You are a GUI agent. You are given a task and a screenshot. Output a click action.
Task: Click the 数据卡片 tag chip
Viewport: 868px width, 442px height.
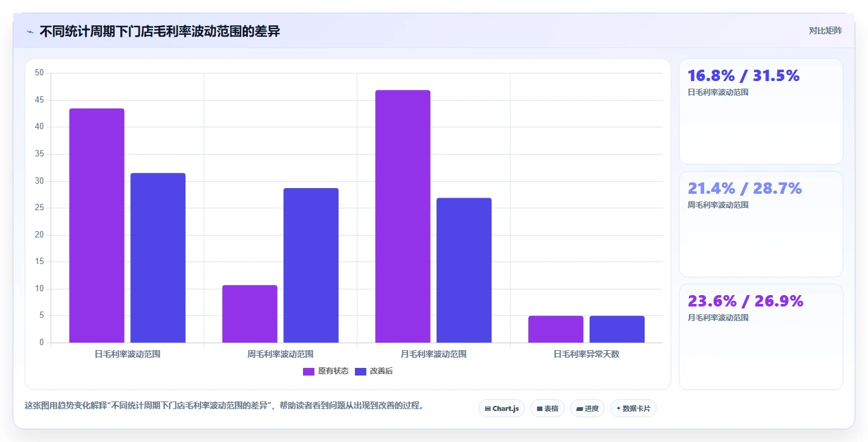tap(633, 408)
